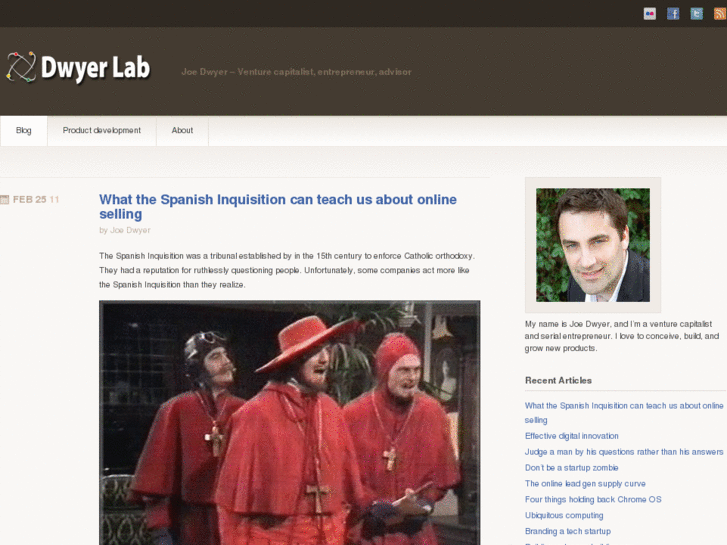727x545 pixels.
Task: Open the Twitter social icon
Action: [696, 14]
